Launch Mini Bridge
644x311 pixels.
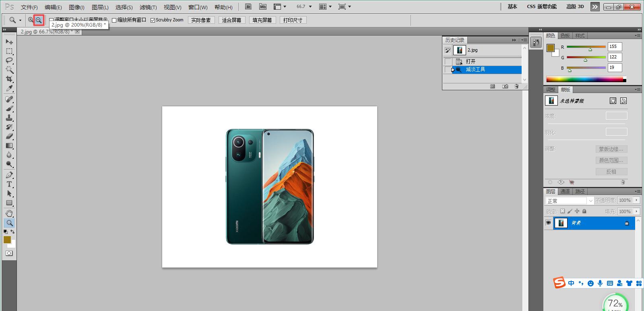point(263,6)
